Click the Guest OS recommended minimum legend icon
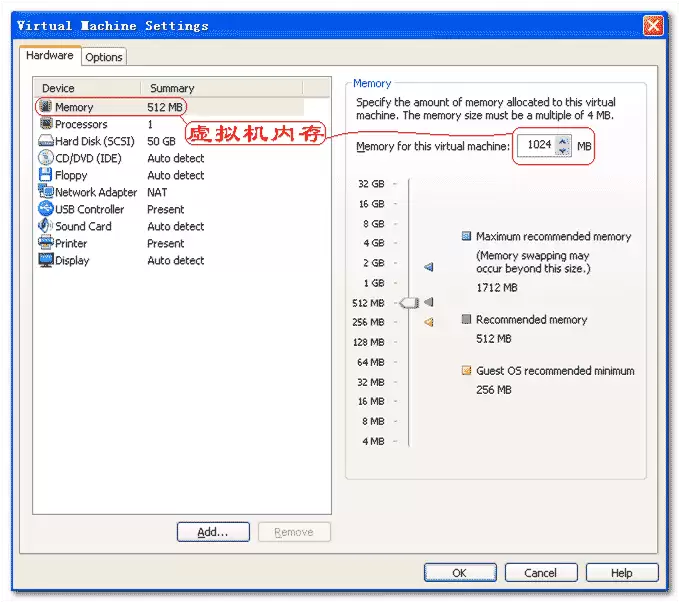Screen dimensions: 680x603 coord(466,370)
